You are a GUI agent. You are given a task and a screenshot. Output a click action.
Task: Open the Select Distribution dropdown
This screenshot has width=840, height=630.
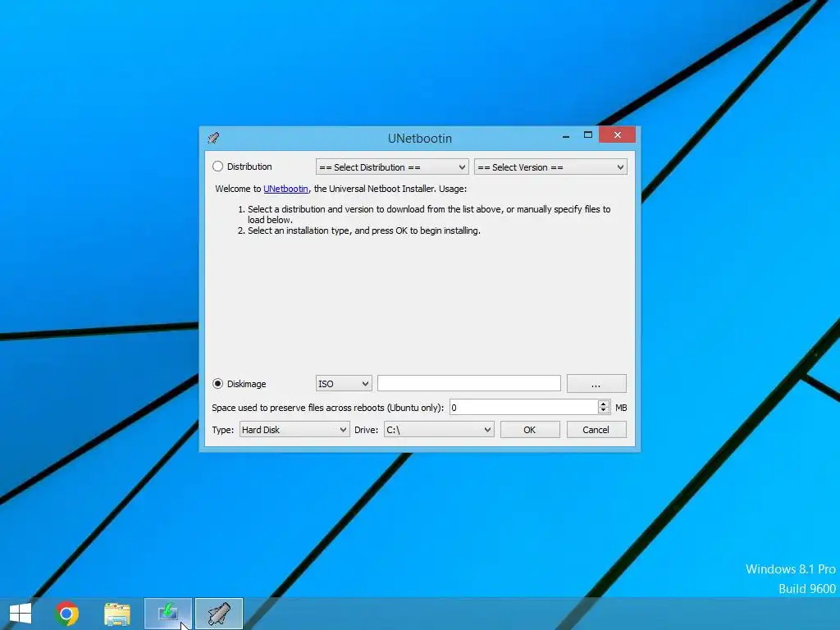(392, 167)
